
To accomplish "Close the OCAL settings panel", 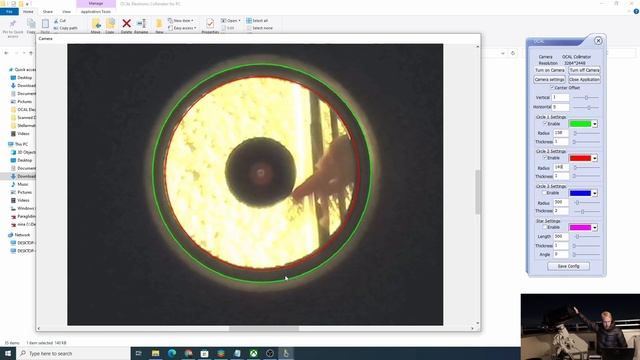I will click(598, 40).
